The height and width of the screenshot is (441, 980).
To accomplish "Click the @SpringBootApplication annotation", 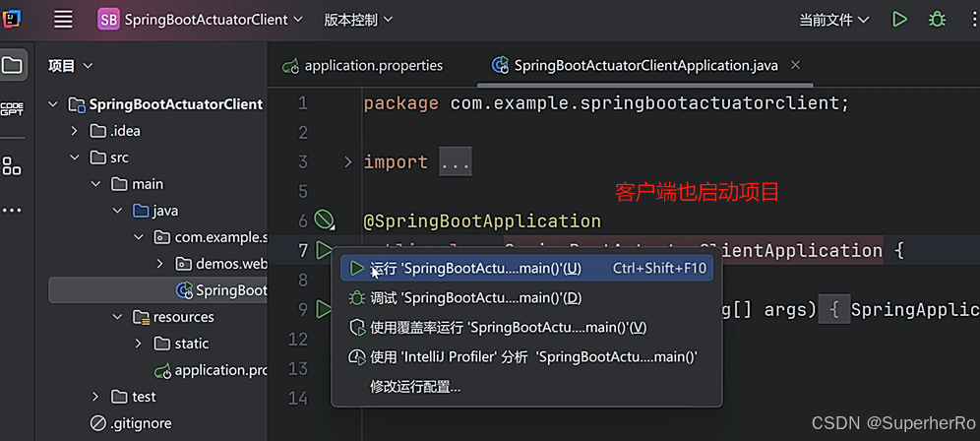I will click(482, 220).
